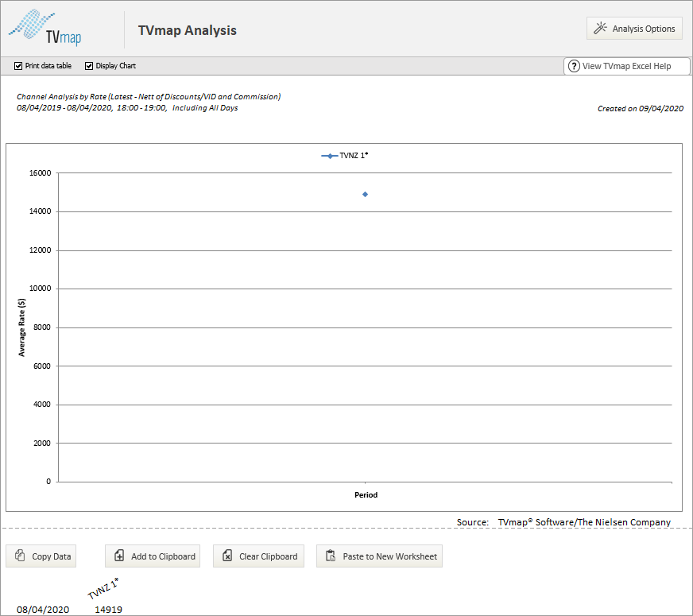Toggle the Display Chart checkbox
This screenshot has width=693, height=616.
click(89, 66)
